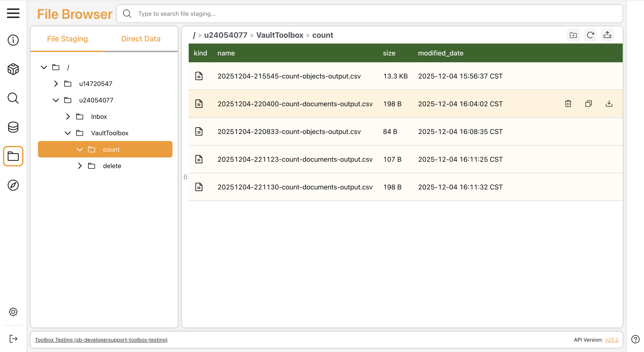Screen dimensions: 644x352
Task: Open the cube package sidebar icon
Action: [x=13, y=69]
